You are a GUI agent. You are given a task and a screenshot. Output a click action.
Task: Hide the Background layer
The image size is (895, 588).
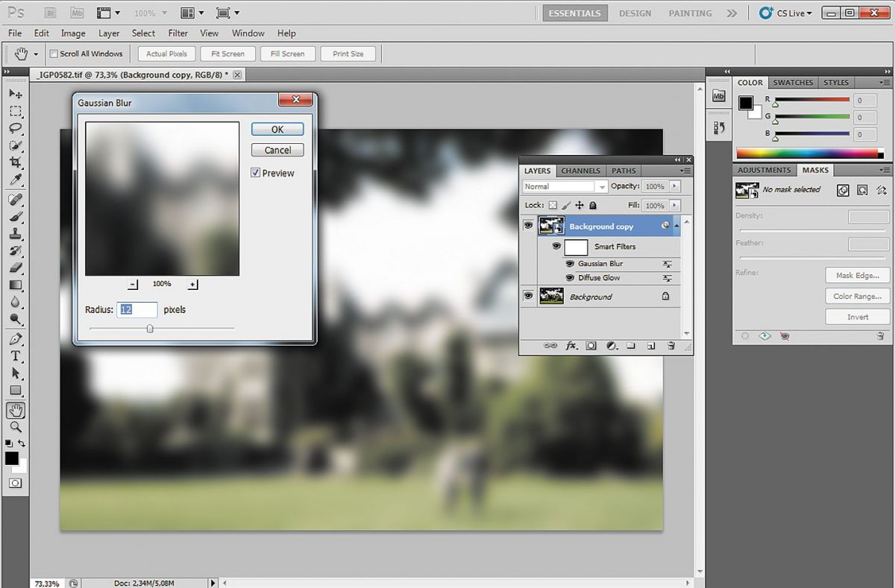(x=529, y=296)
